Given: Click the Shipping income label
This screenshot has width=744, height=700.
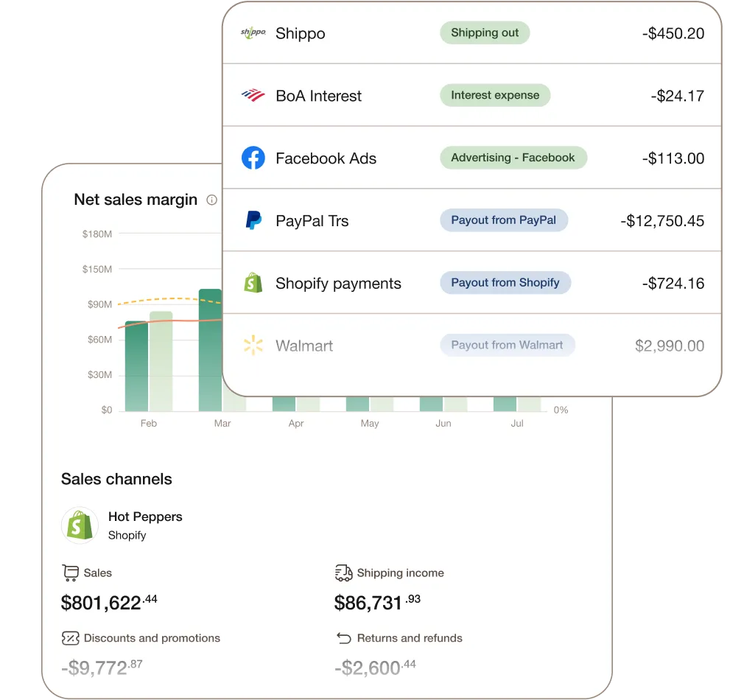Looking at the screenshot, I should click(401, 573).
